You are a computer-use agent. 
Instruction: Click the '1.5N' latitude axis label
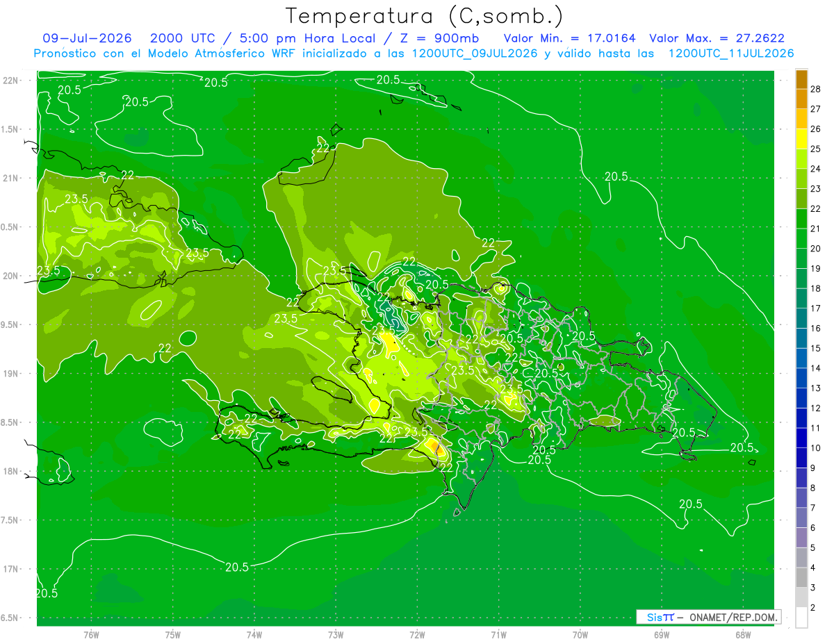pyautogui.click(x=10, y=129)
